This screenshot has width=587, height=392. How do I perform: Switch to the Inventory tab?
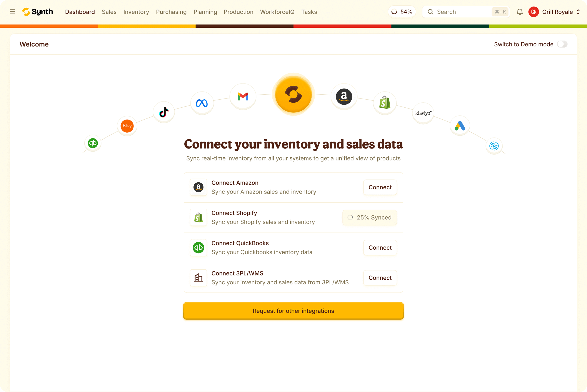[x=136, y=12]
